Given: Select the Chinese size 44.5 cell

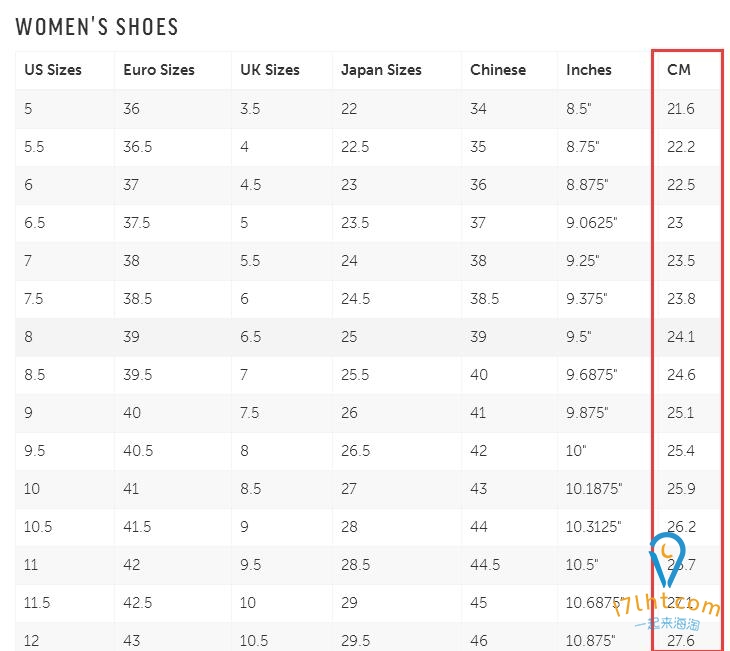Looking at the screenshot, I should tap(485, 564).
